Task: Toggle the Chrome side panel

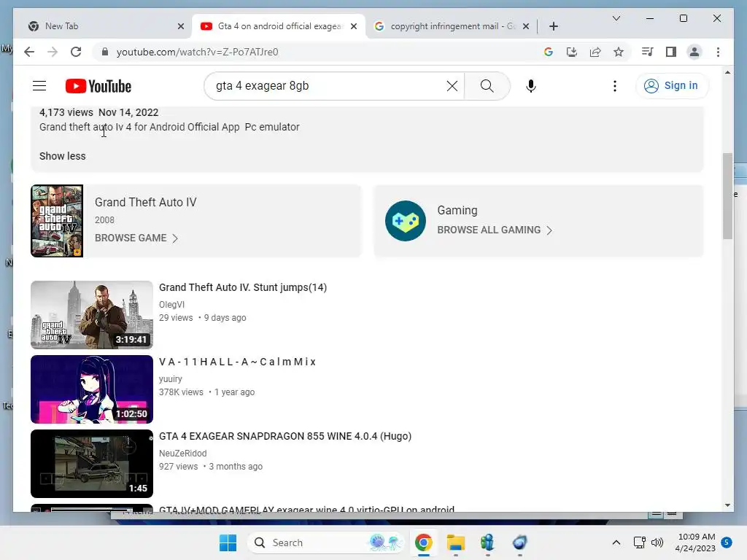Action: [x=671, y=52]
